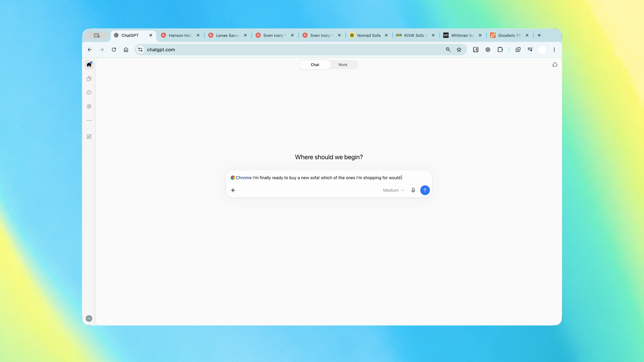Open the ChatGPT home icon in sidebar
Image resolution: width=644 pixels, height=362 pixels.
(89, 65)
